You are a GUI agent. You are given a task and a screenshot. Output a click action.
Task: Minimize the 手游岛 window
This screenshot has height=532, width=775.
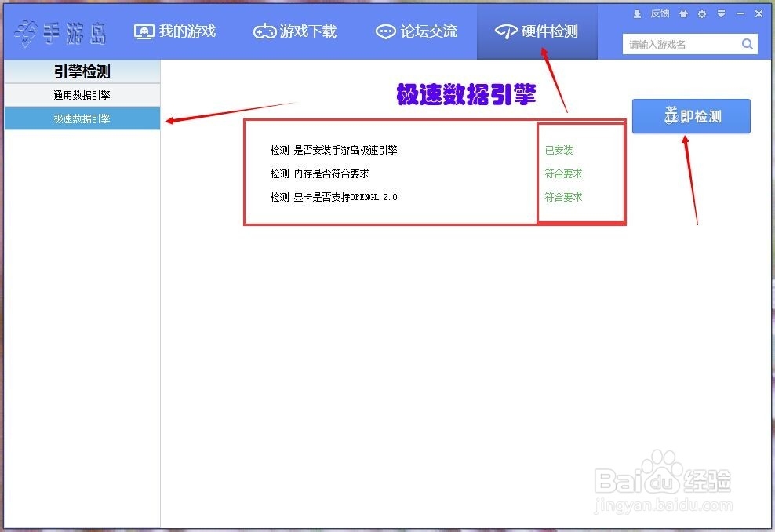[x=740, y=14]
